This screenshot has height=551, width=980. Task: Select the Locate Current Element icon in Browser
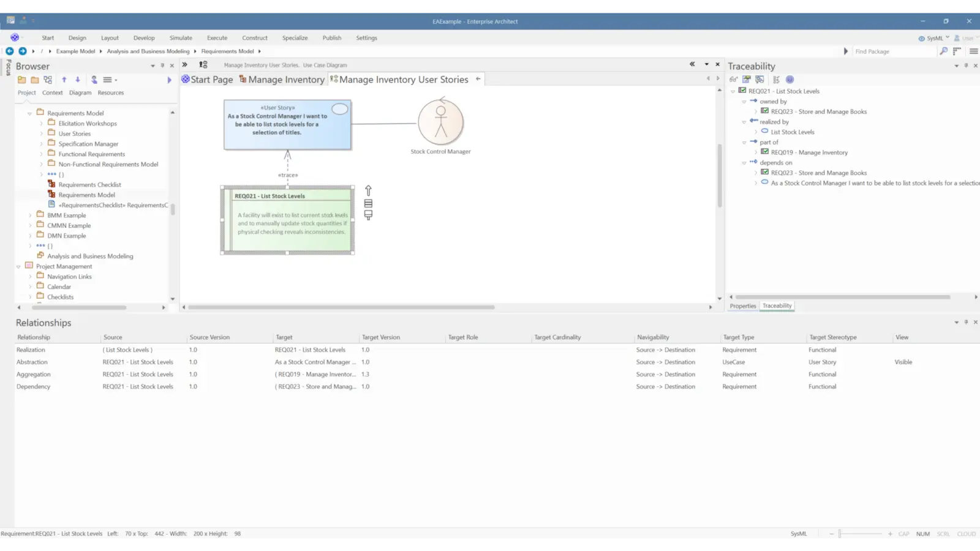click(x=94, y=80)
